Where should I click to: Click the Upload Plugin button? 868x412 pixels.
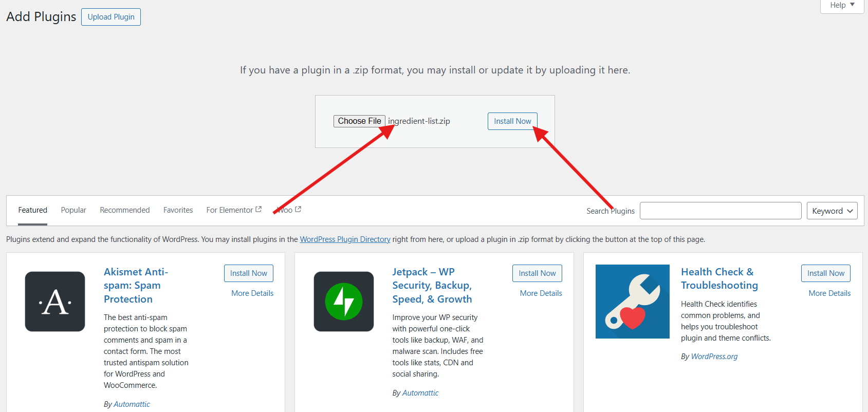tap(111, 17)
